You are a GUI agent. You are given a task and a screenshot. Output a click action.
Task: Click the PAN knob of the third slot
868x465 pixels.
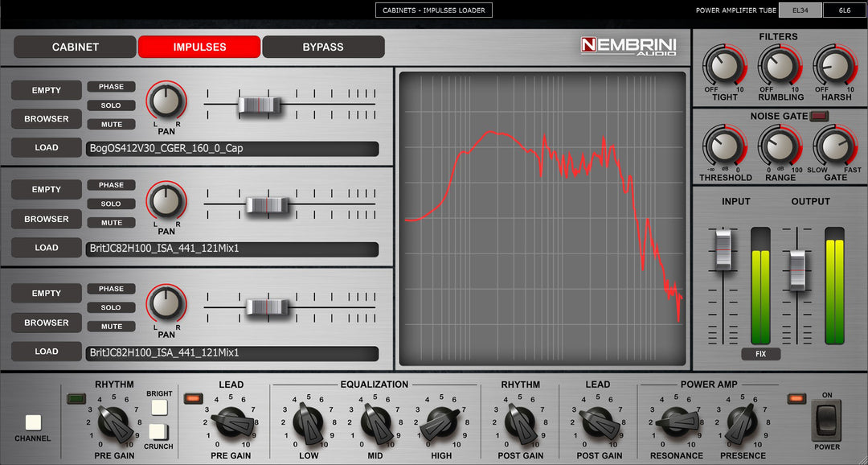(166, 304)
